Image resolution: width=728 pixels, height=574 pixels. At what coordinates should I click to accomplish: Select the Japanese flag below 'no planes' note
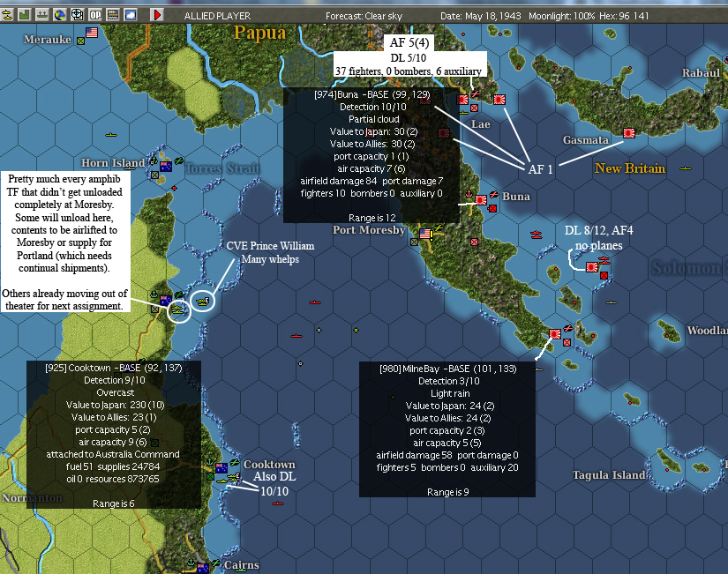(x=592, y=267)
